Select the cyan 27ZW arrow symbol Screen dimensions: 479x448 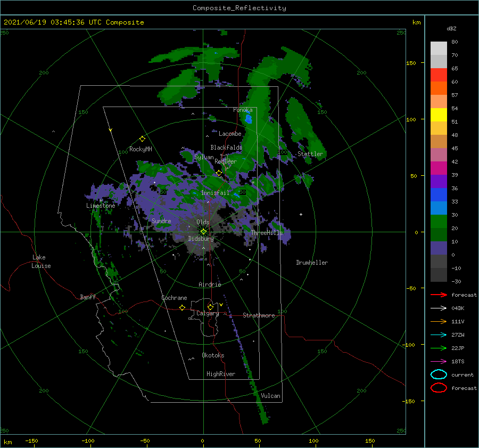coord(439,335)
